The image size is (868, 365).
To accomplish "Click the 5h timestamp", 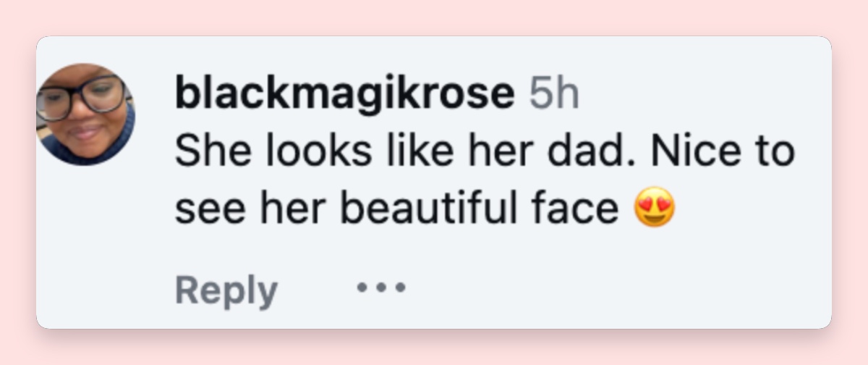I will [x=554, y=95].
